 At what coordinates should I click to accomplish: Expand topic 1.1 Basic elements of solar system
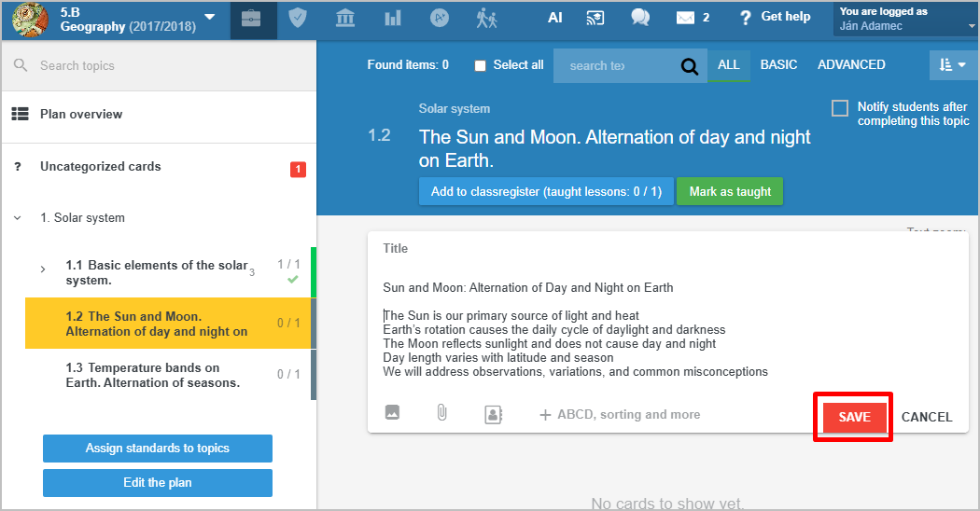coord(43,269)
